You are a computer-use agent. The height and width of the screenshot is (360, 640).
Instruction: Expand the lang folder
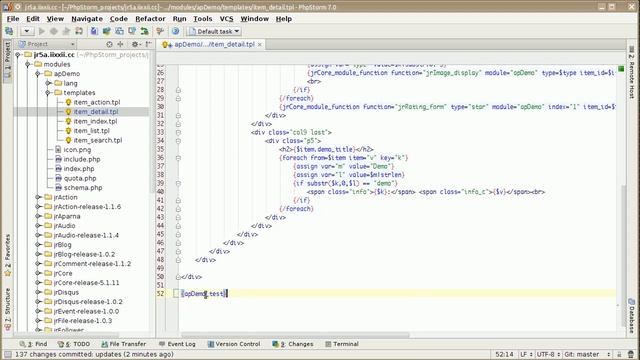point(48,83)
